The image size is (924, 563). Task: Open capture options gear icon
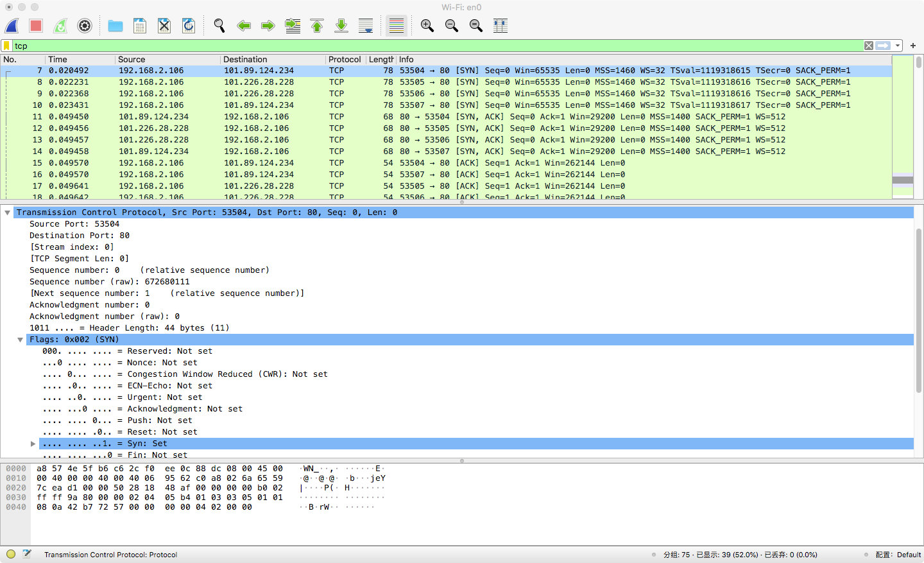85,26
